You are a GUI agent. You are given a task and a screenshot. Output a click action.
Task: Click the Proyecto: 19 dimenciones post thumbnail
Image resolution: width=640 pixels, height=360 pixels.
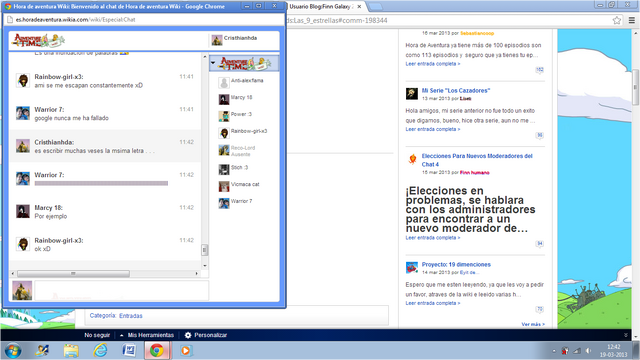[x=412, y=268]
